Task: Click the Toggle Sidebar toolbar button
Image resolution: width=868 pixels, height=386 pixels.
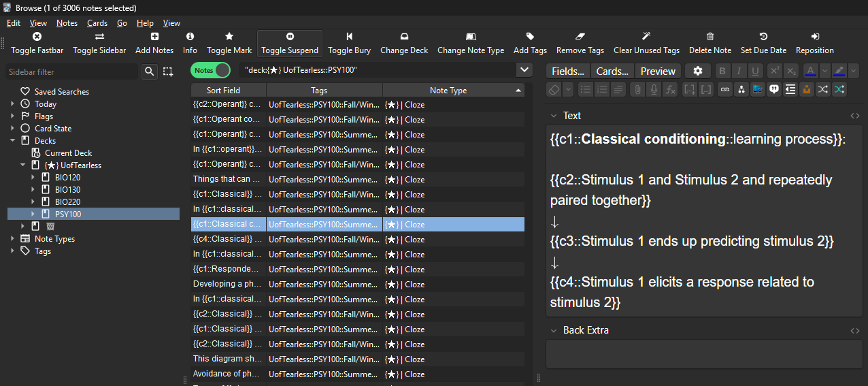Action: click(x=99, y=44)
